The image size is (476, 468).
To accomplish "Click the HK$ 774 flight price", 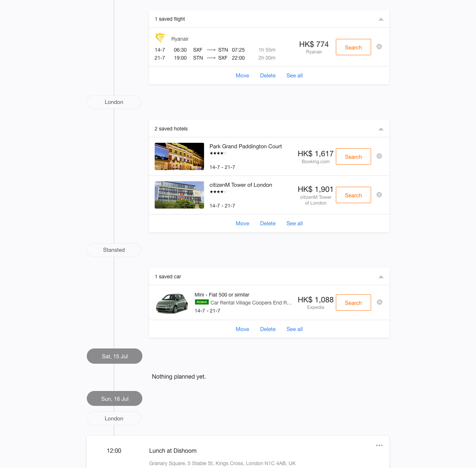I will [314, 44].
